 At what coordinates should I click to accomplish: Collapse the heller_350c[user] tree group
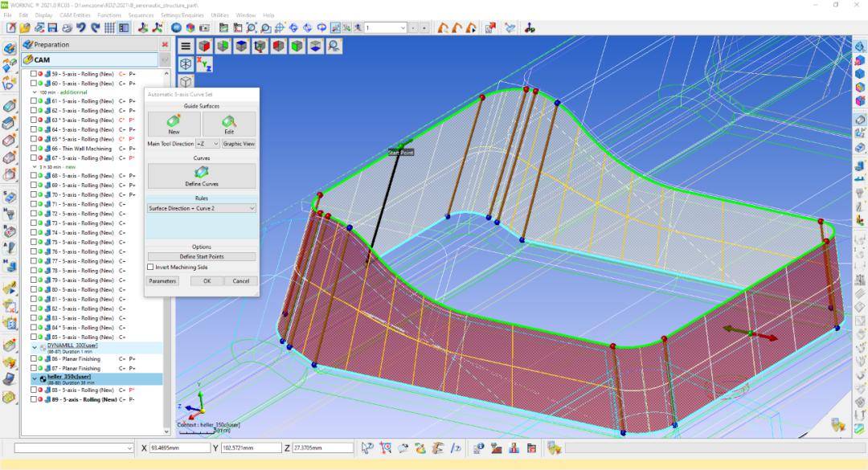click(x=34, y=376)
